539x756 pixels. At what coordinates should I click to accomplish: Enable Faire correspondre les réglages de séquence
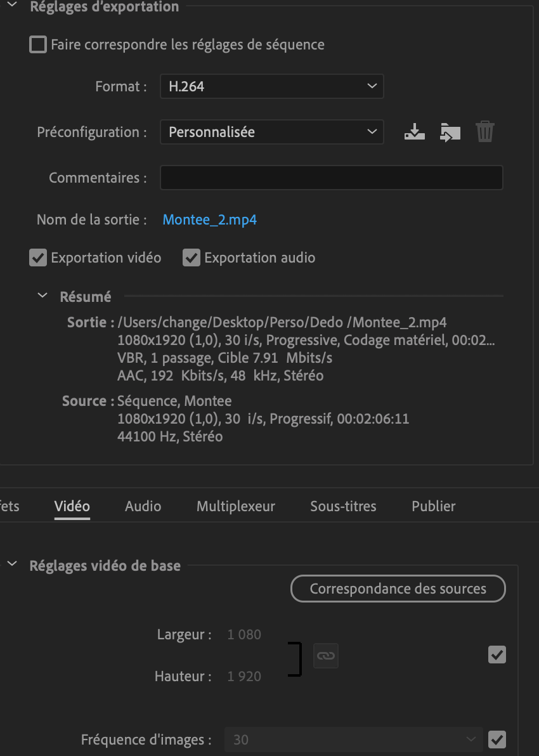click(38, 44)
